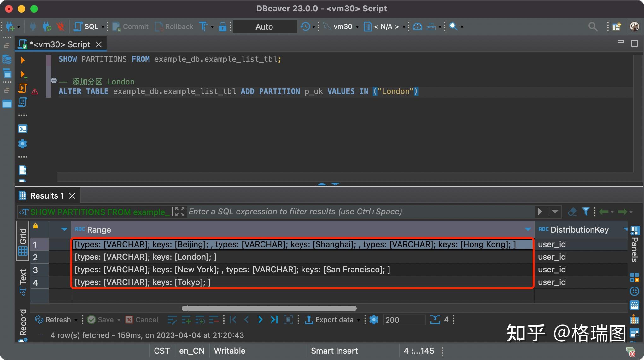The height and width of the screenshot is (360, 644).
Task: Open the vm30 active connection dropdown
Action: pyautogui.click(x=343, y=27)
